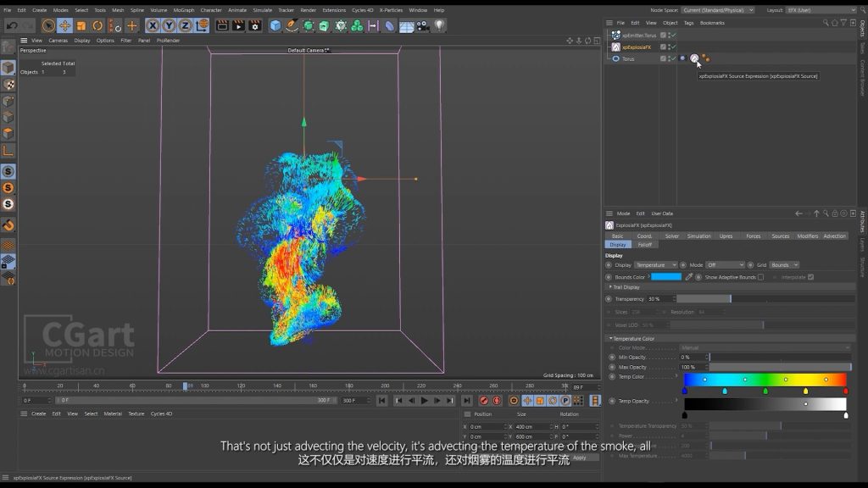Switch to the Solver tab
Image resolution: width=868 pixels, height=488 pixels.
click(671, 236)
